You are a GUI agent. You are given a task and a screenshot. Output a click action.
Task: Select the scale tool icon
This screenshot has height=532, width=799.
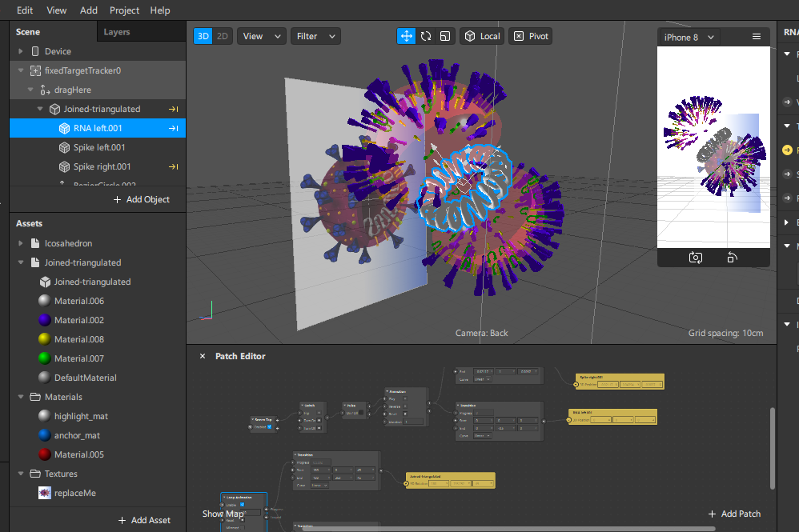[x=445, y=36]
